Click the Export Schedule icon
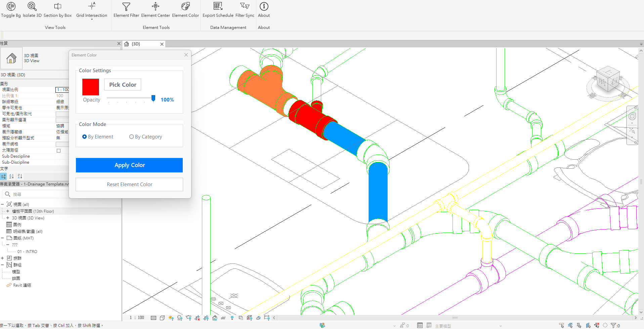Viewport: 644px width, 329px height. point(218,6)
